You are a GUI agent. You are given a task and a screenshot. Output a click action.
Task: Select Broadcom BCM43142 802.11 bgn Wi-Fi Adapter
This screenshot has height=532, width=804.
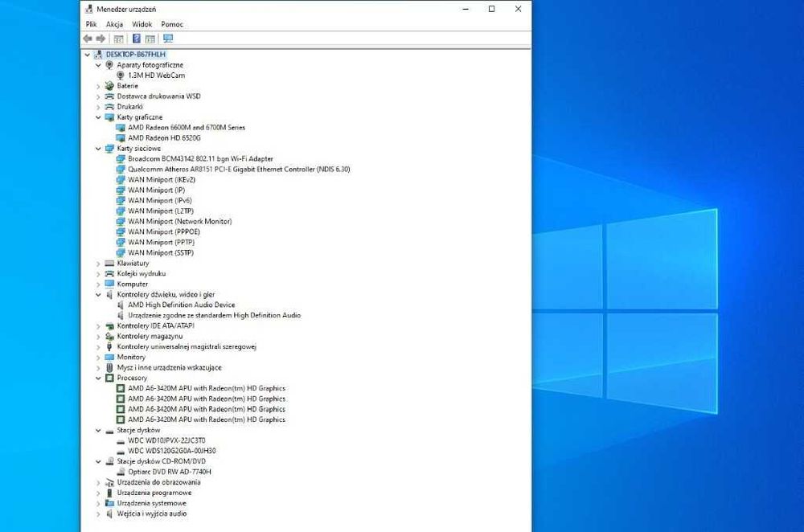tap(200, 158)
